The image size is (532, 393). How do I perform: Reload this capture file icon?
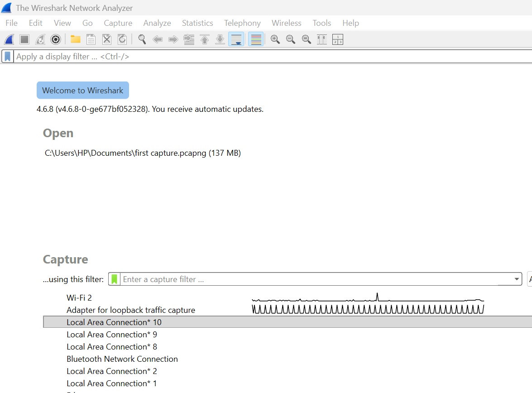coord(122,39)
